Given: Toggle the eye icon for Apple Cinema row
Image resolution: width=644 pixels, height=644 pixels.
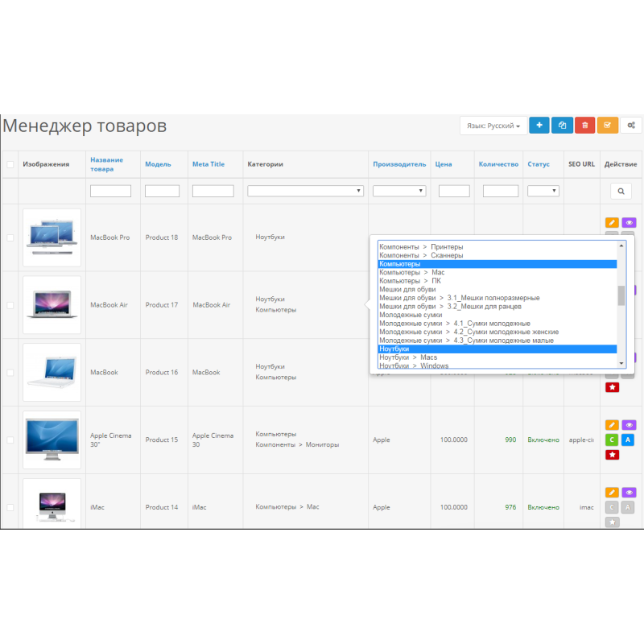Looking at the screenshot, I should (x=629, y=425).
